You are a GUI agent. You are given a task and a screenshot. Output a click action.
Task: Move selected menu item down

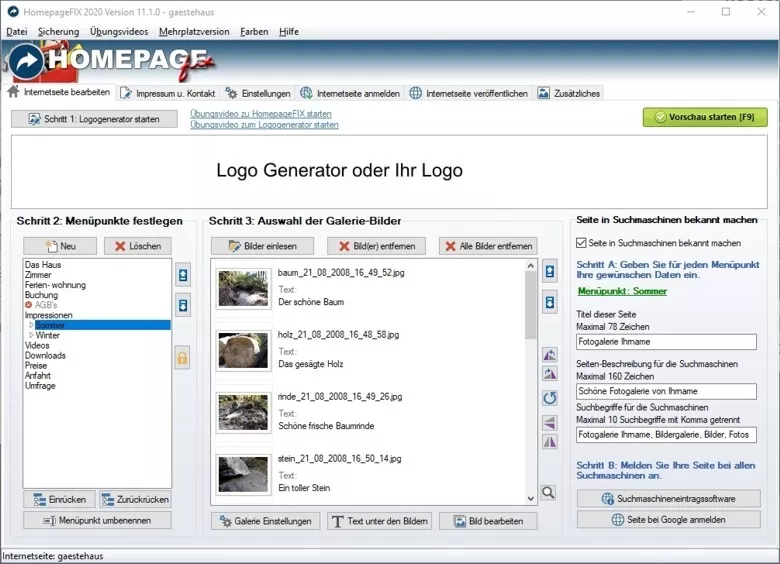183,305
